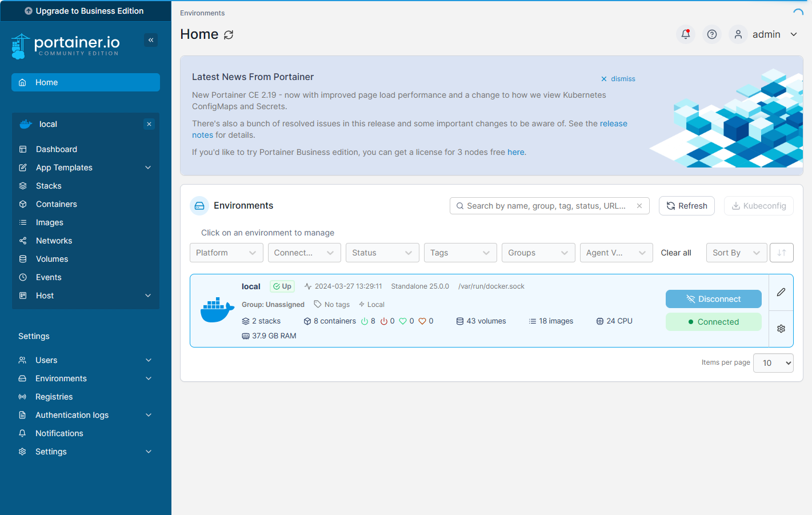This screenshot has height=515, width=812.
Task: Open the Stacks menu item
Action: tap(86, 186)
